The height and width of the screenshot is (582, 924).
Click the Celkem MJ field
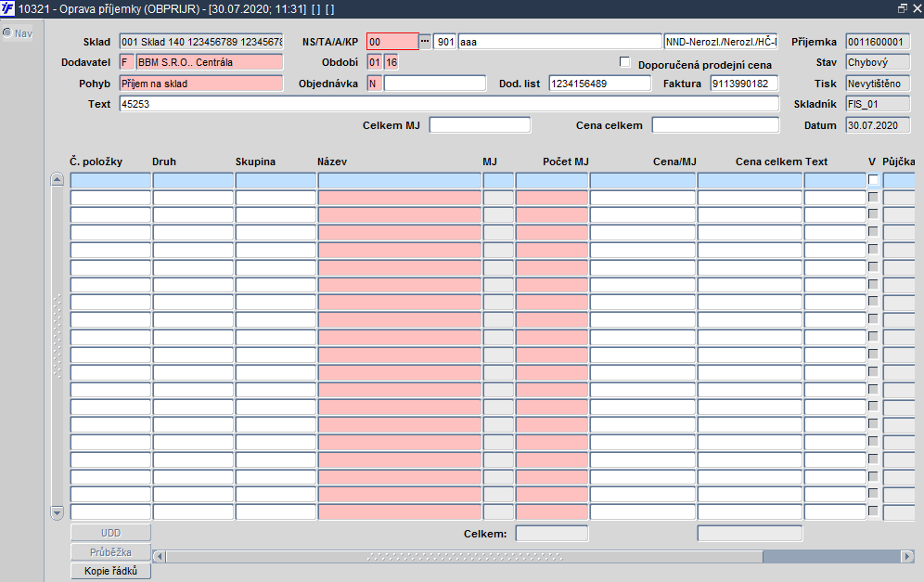(x=480, y=125)
